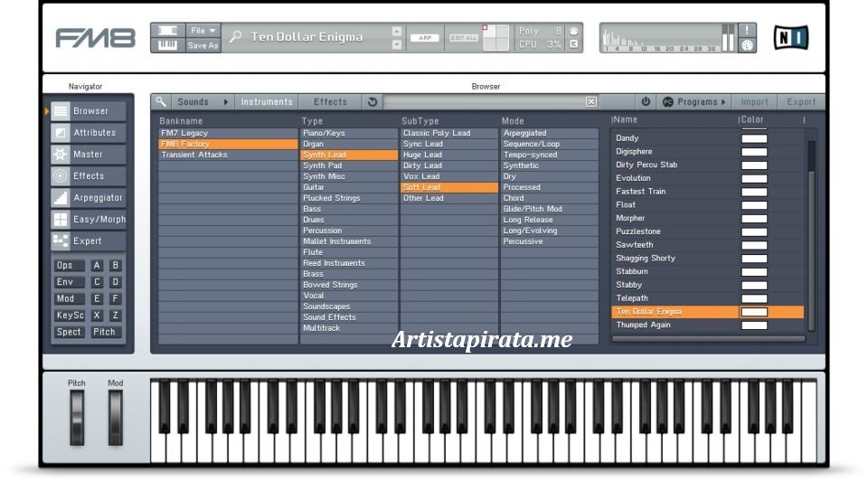The height and width of the screenshot is (500, 868).
Task: Click the small icon beside CPU readout
Action: point(573,44)
